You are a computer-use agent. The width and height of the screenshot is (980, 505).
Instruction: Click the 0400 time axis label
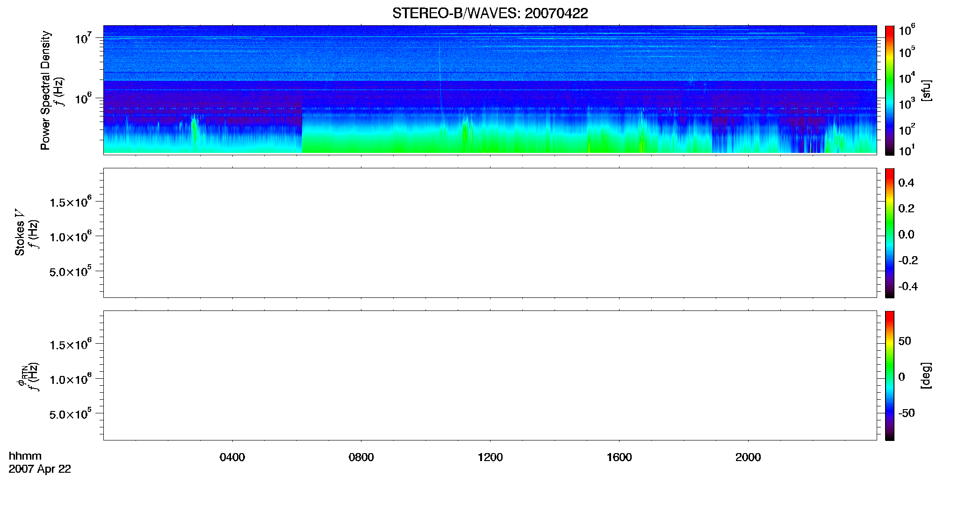click(232, 457)
